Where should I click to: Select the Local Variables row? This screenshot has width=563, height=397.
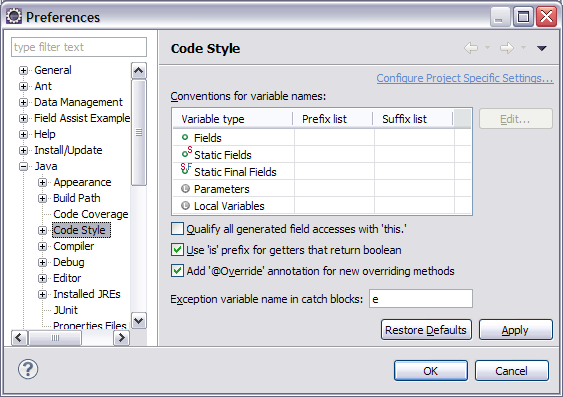coord(322,206)
